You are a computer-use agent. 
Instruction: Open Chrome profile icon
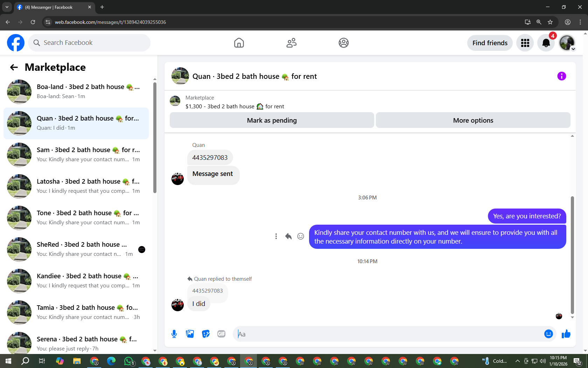point(568,22)
